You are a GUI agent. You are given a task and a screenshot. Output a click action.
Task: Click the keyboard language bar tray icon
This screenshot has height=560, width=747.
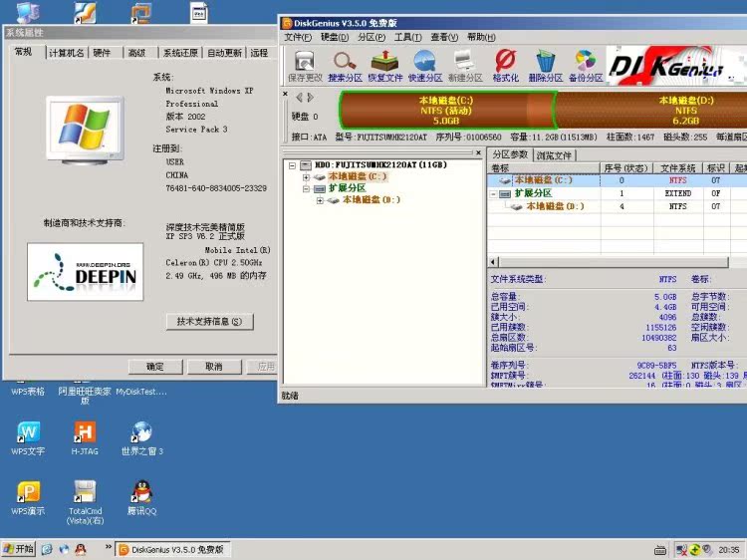[x=659, y=550]
